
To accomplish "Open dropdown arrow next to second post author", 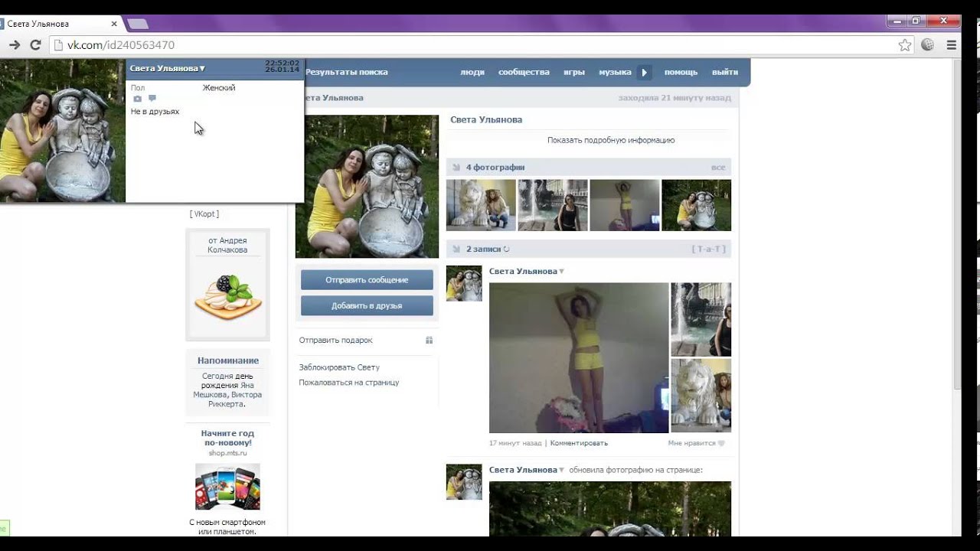I will tap(561, 470).
